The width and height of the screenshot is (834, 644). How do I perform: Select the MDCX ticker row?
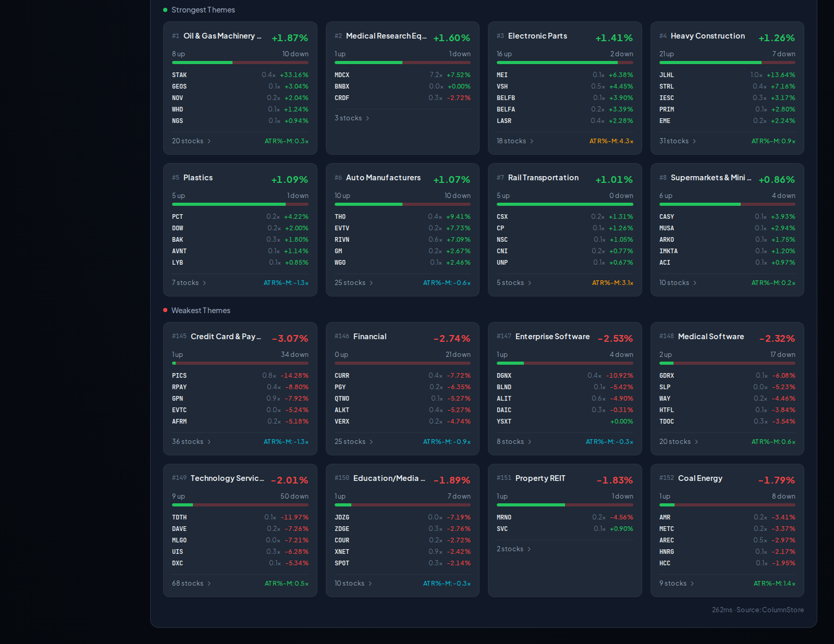[402, 75]
